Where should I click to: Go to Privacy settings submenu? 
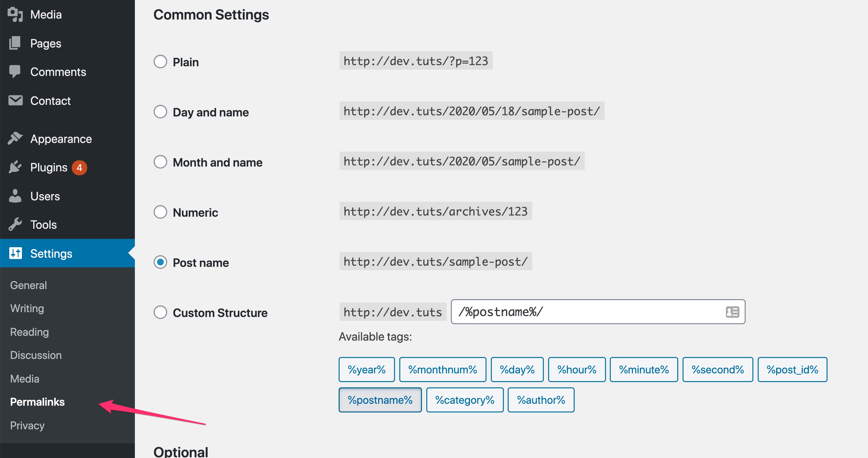pos(27,426)
